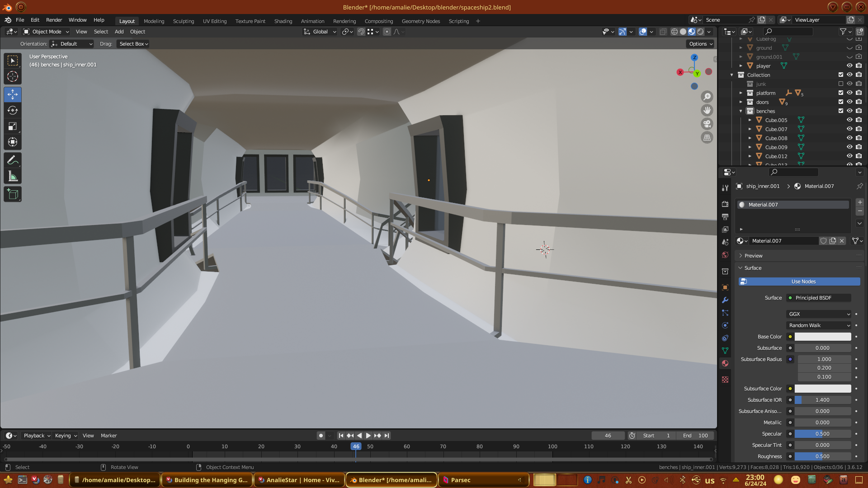Activate the Annotate pencil tool
The width and height of the screenshot is (868, 488).
(x=13, y=160)
